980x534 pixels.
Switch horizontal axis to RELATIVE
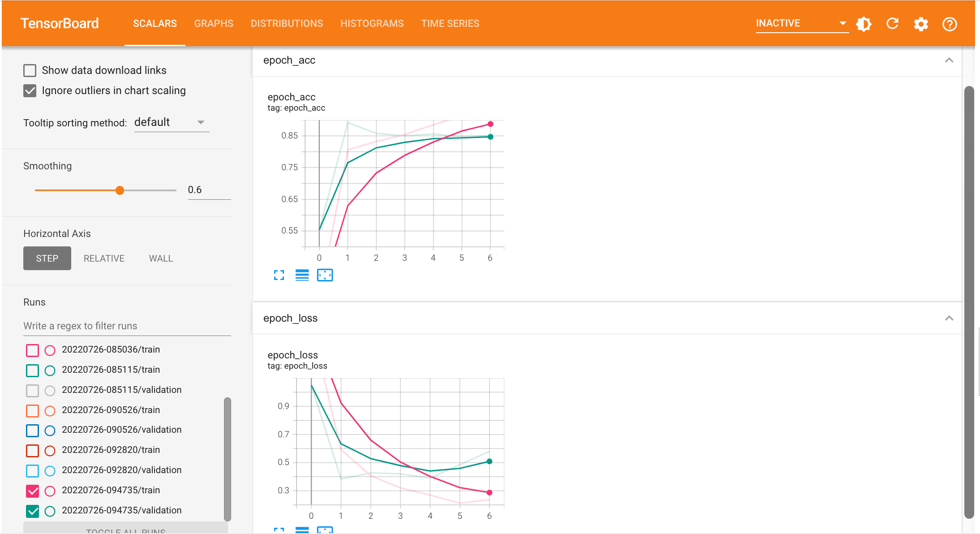pos(104,258)
